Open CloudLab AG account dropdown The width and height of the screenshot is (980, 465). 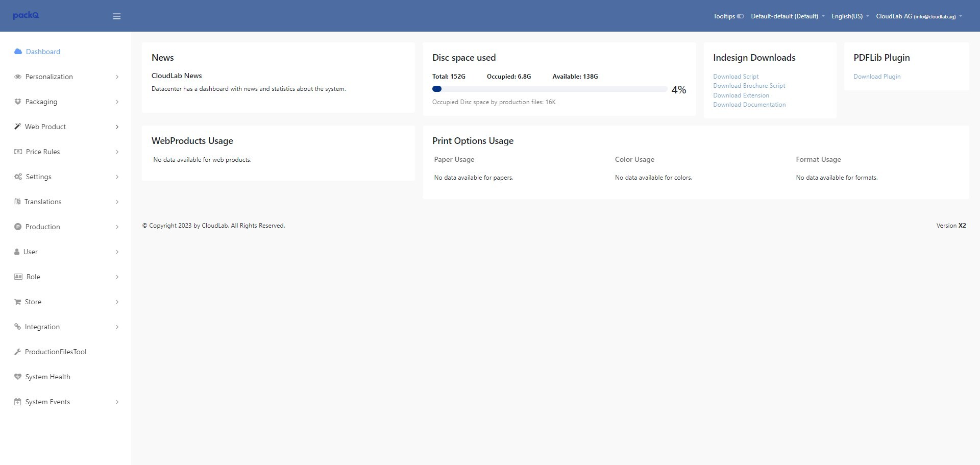coord(919,16)
